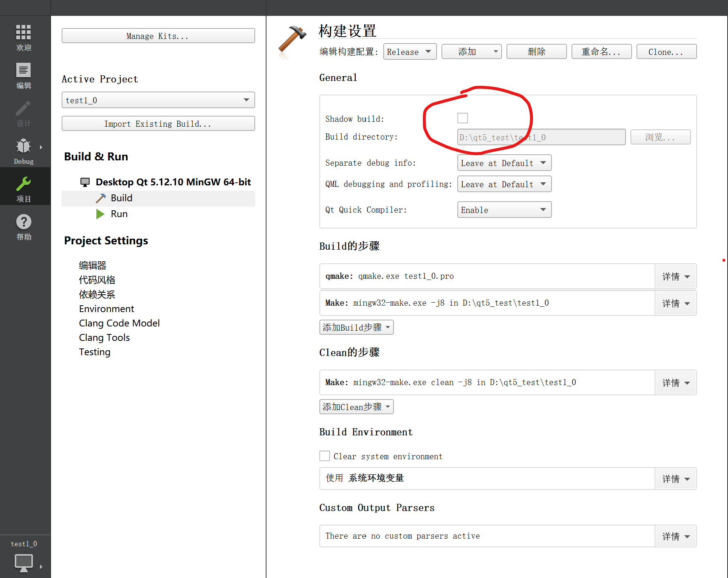Expand 详情 for the Build Make step
This screenshot has height=578, width=728.
[675, 303]
